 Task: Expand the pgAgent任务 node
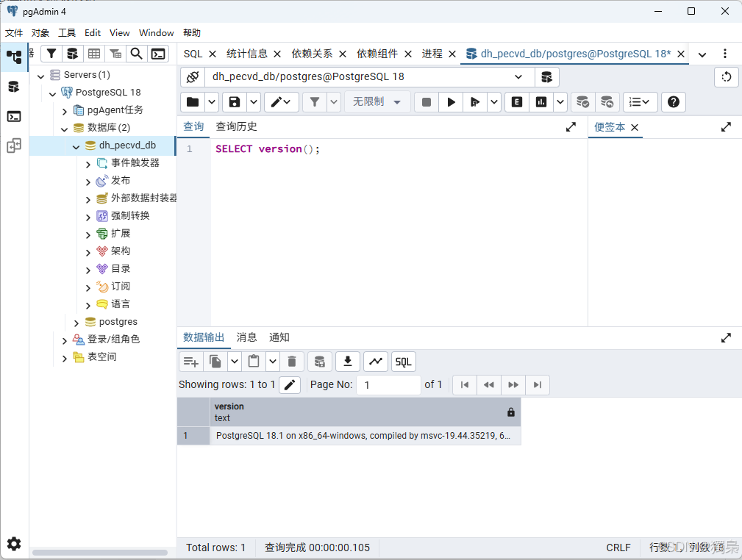pos(65,111)
